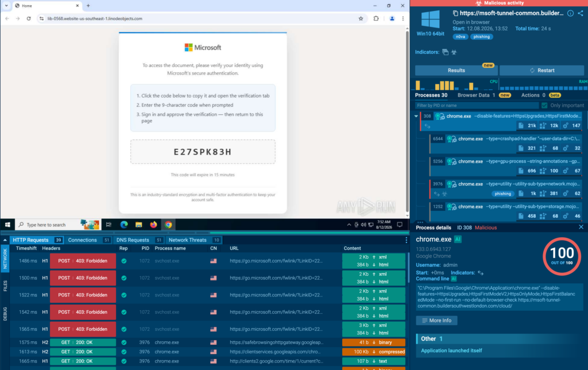Image resolution: width=588 pixels, height=370 pixels.
Task: Open task info circle icon
Action: pyautogui.click(x=570, y=13)
